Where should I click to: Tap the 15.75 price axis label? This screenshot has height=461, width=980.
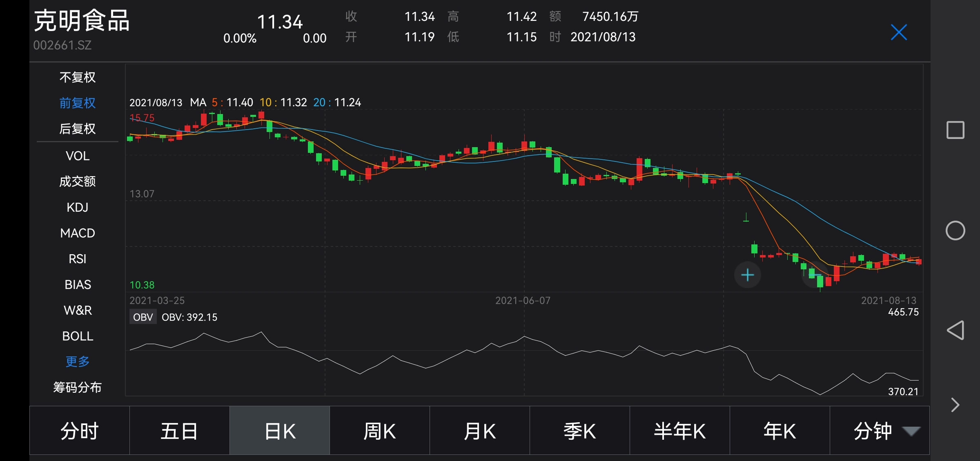tap(142, 118)
